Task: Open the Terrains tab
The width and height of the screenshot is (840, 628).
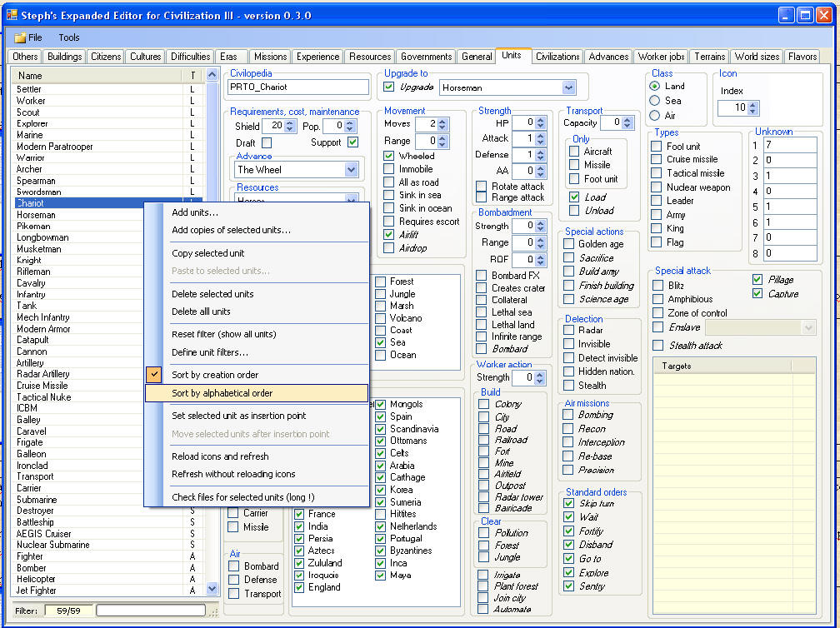Action: point(709,56)
